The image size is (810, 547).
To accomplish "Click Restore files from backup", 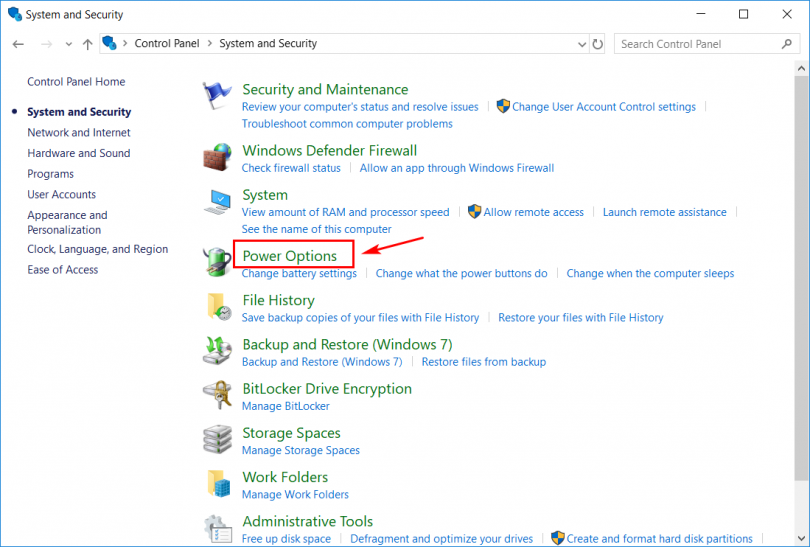I will pyautogui.click(x=484, y=362).
